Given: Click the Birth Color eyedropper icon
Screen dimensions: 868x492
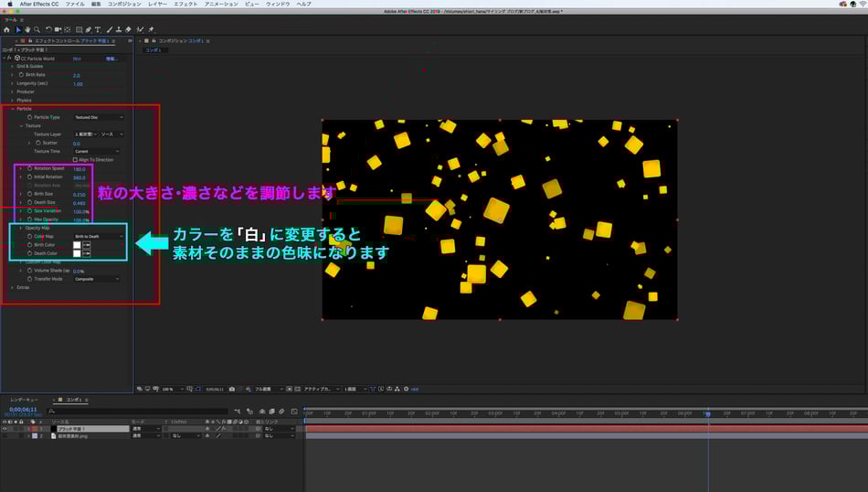Looking at the screenshot, I should pyautogui.click(x=86, y=245).
